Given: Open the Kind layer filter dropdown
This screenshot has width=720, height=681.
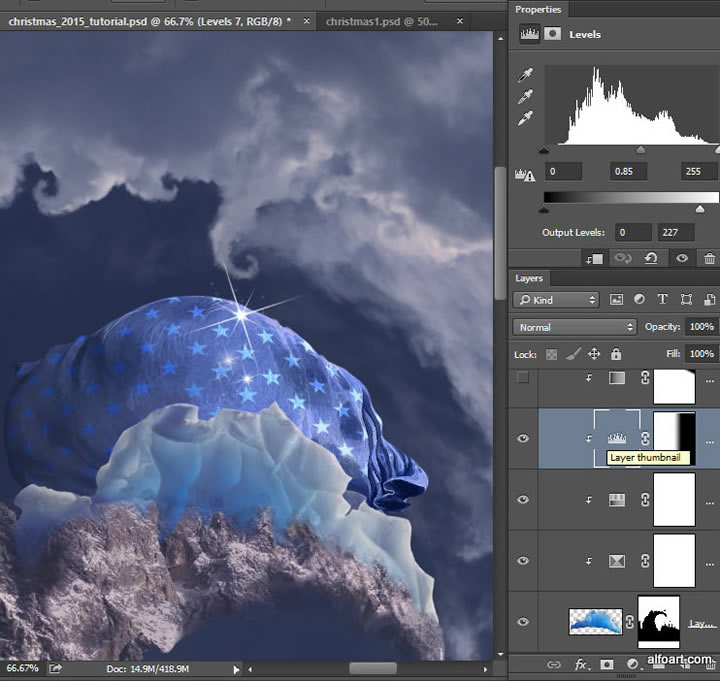Looking at the screenshot, I should click(557, 299).
